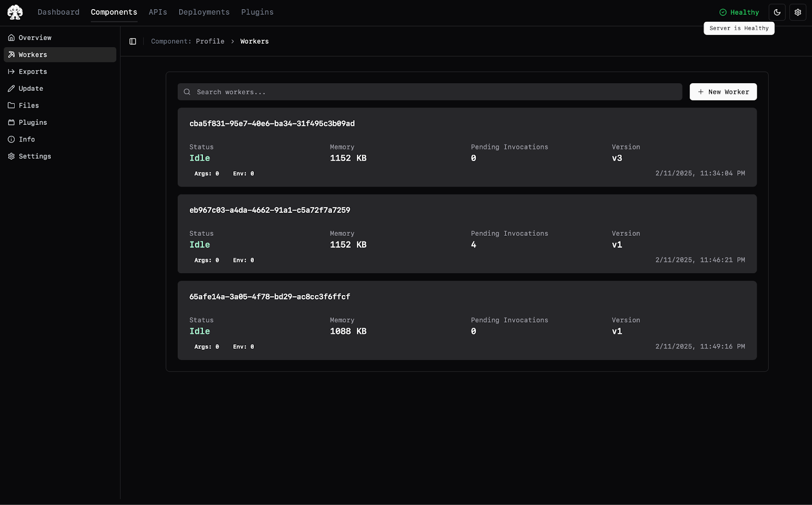
Task: Click the Profile breadcrumb link
Action: pyautogui.click(x=210, y=42)
